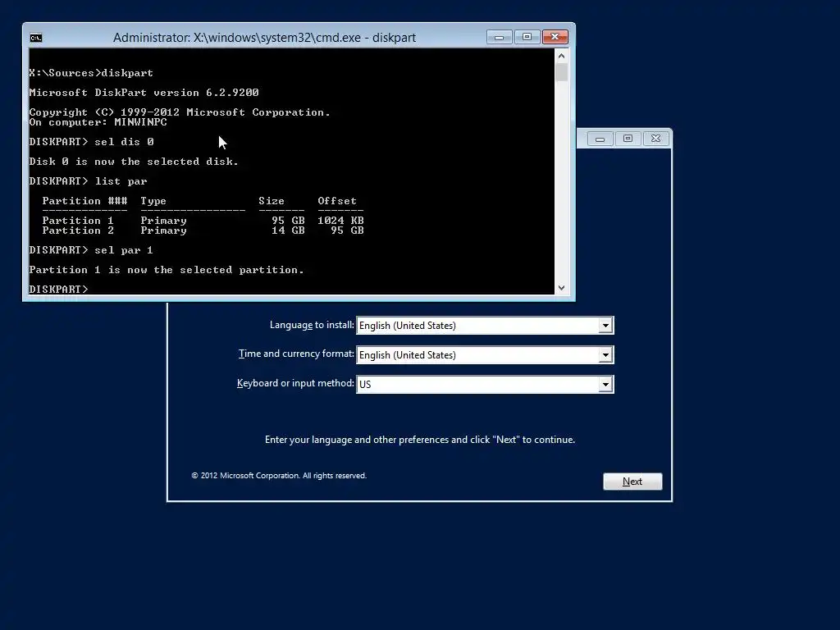Click the '95 GB' size value of Partition 1
840x630 pixels.
(288, 220)
